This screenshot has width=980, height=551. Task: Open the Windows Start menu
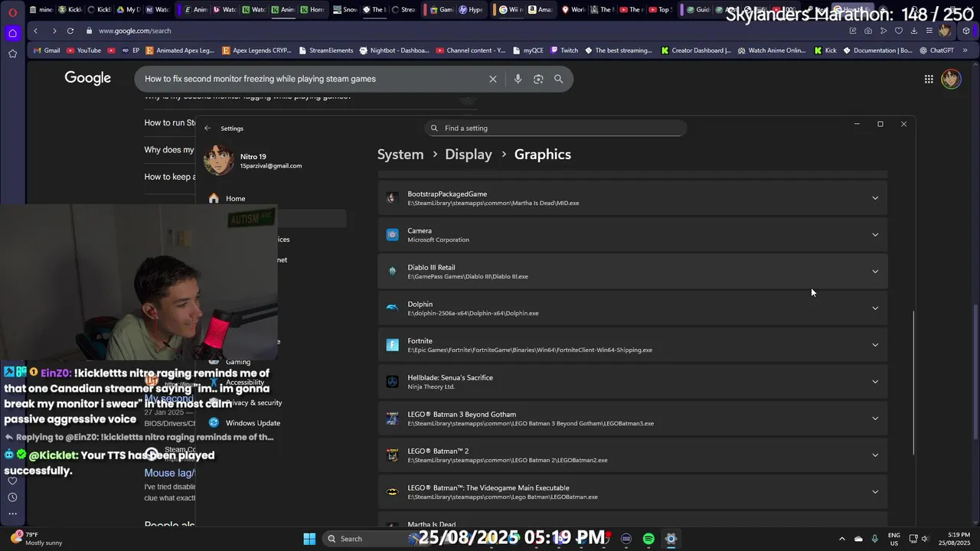(x=309, y=539)
